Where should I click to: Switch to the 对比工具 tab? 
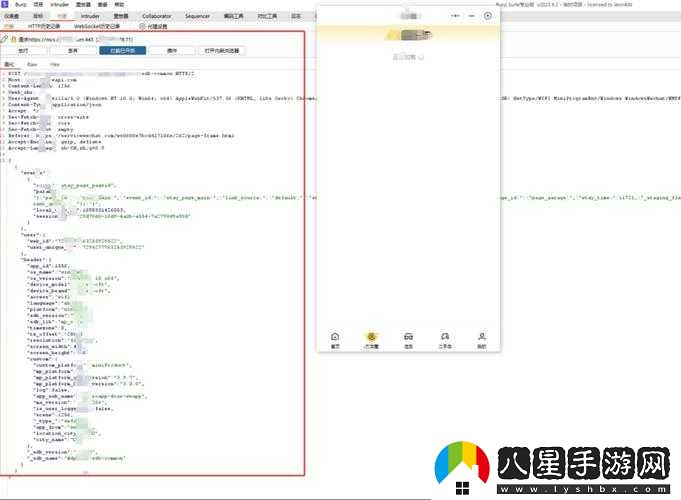(267, 16)
